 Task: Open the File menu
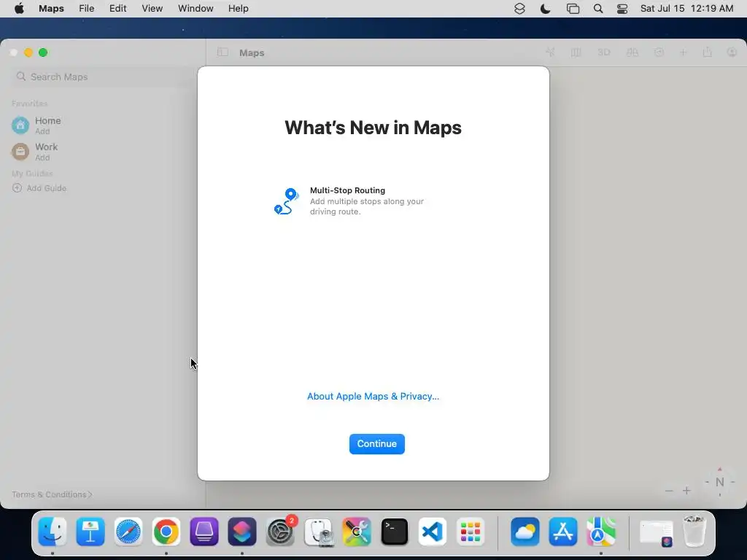click(87, 9)
